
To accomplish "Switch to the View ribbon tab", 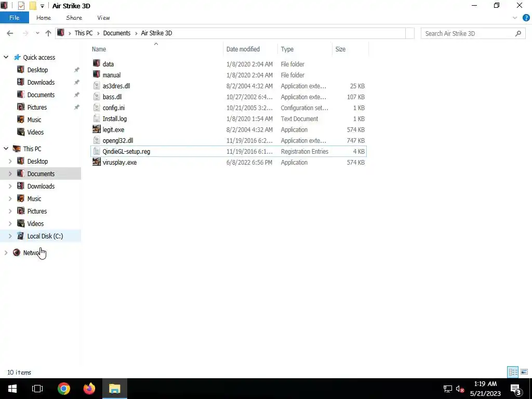I will [103, 18].
